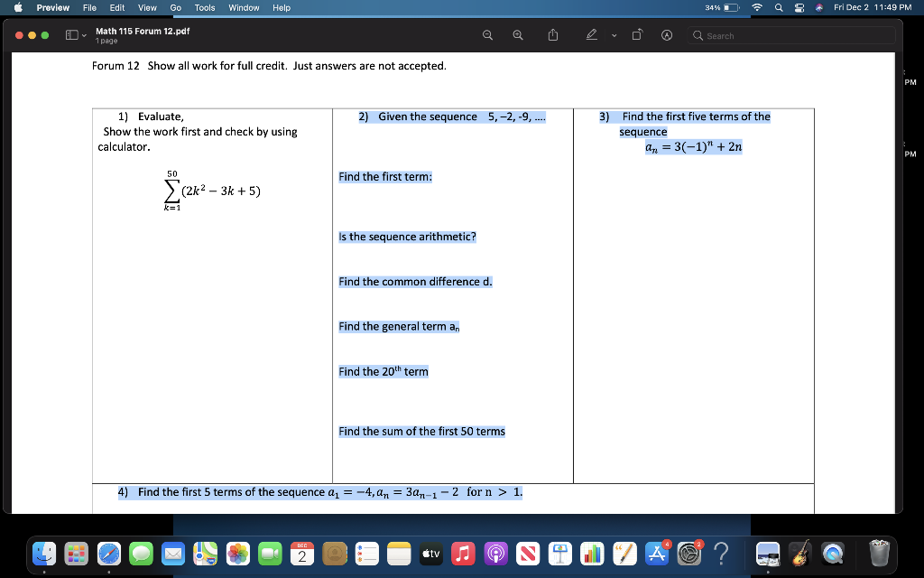The width and height of the screenshot is (924, 578).
Task: Open App Store from the dock
Action: pyautogui.click(x=657, y=554)
